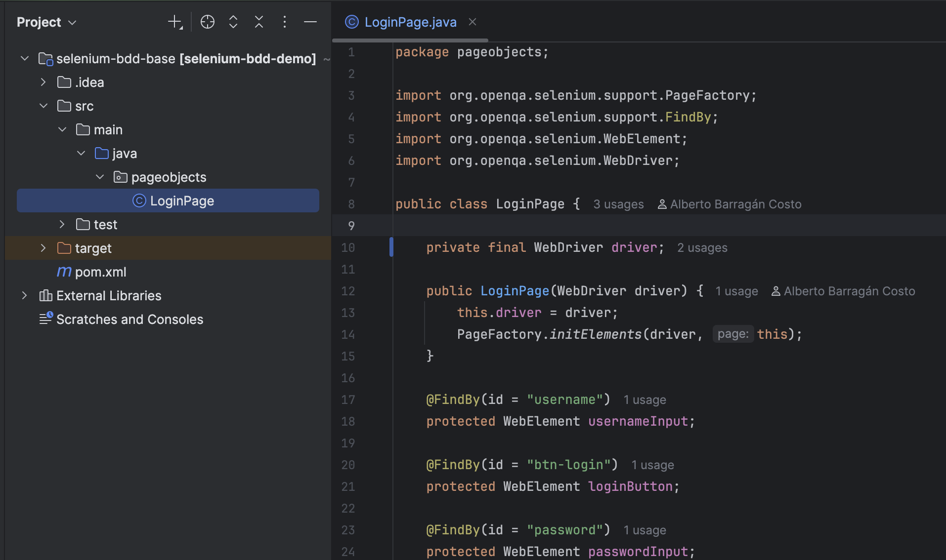Screen dimensions: 946x560
Task: Click the page: parameter hint
Action: tap(733, 334)
